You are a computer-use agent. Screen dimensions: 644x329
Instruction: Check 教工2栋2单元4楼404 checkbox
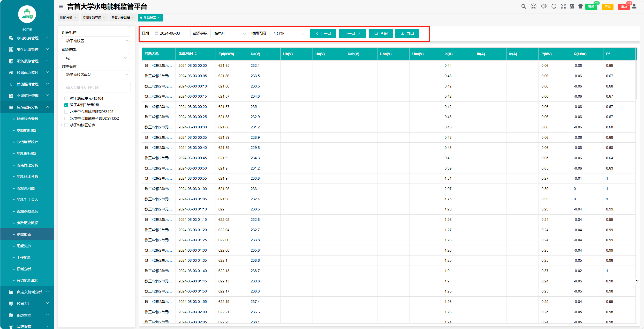(x=66, y=98)
